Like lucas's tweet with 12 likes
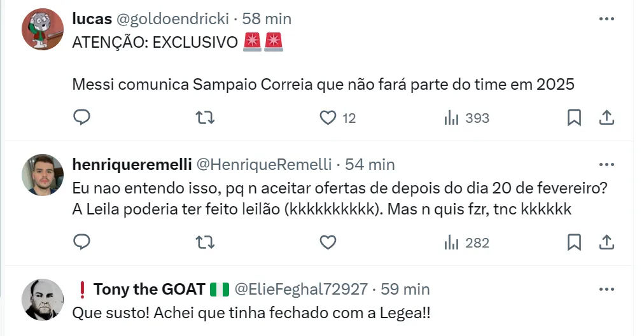644x336 pixels. 328,118
